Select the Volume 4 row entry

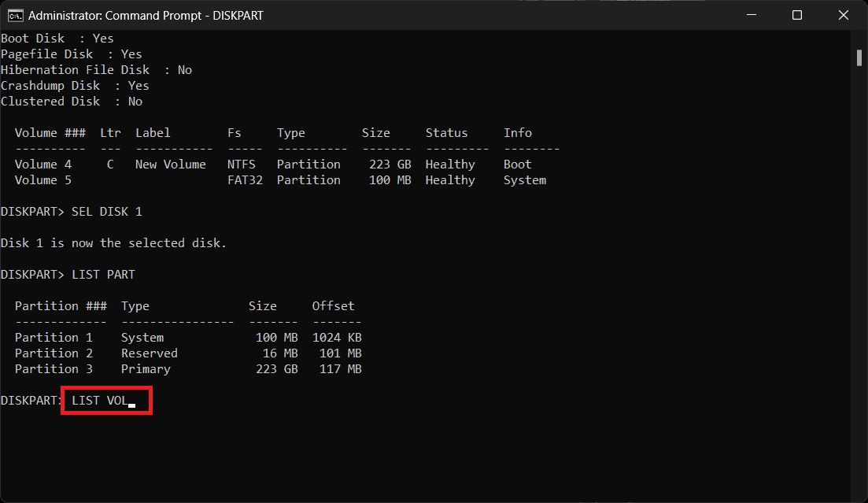coord(43,165)
